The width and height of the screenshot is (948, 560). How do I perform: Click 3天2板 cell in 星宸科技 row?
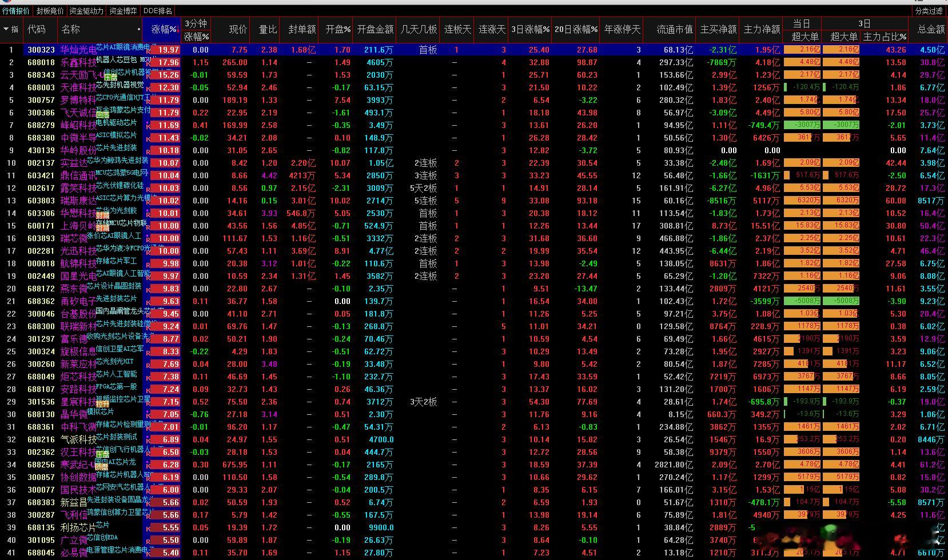pyautogui.click(x=423, y=402)
